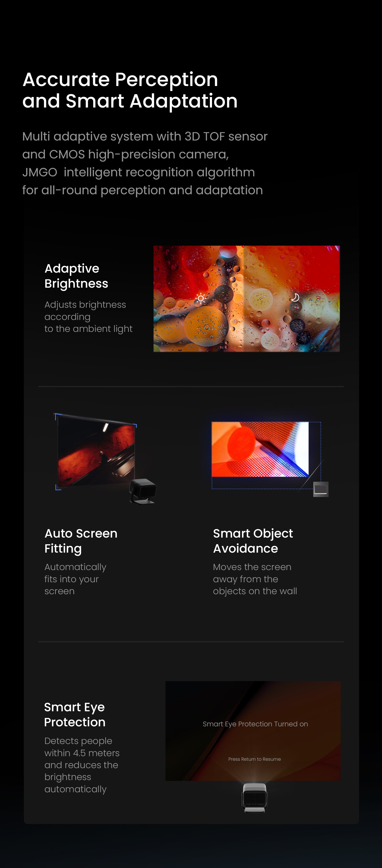Click the sun icon on the brightness image
This screenshot has width=382, height=868.
click(x=201, y=298)
